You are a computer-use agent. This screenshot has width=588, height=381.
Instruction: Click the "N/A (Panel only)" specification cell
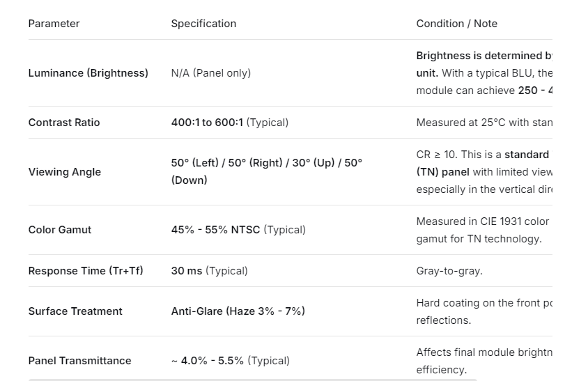tap(210, 73)
